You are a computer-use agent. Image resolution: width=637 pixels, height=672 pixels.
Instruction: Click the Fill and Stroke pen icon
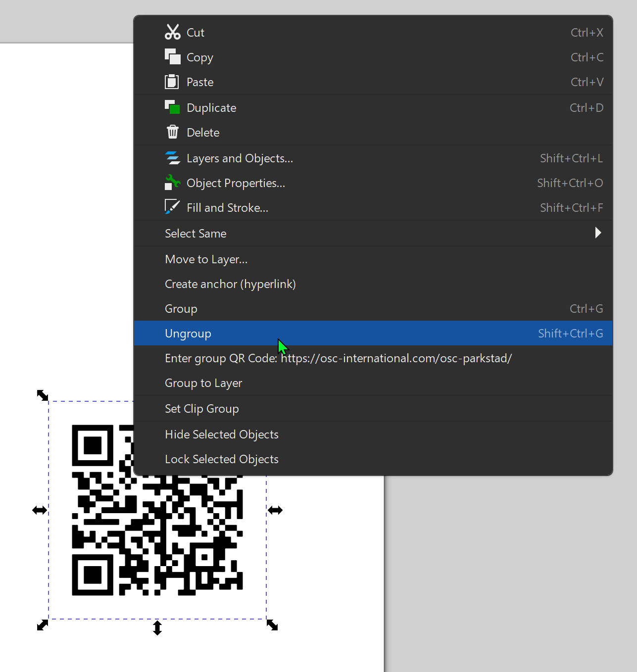pyautogui.click(x=172, y=206)
